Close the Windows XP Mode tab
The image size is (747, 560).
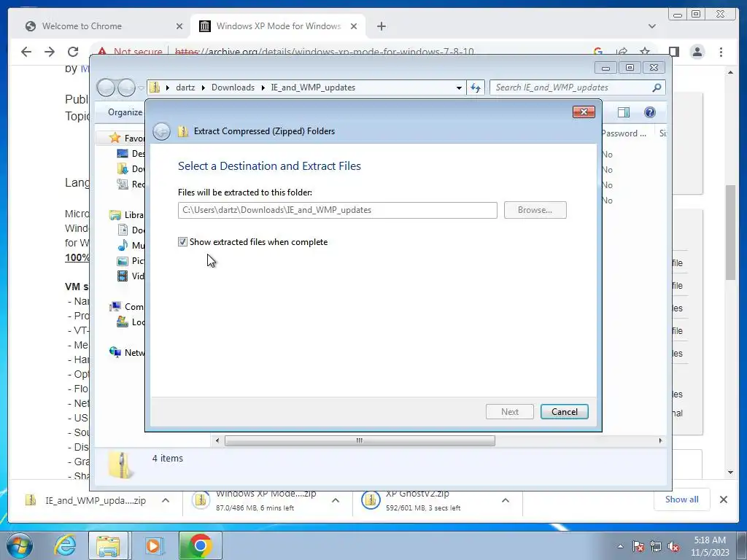coord(354,26)
